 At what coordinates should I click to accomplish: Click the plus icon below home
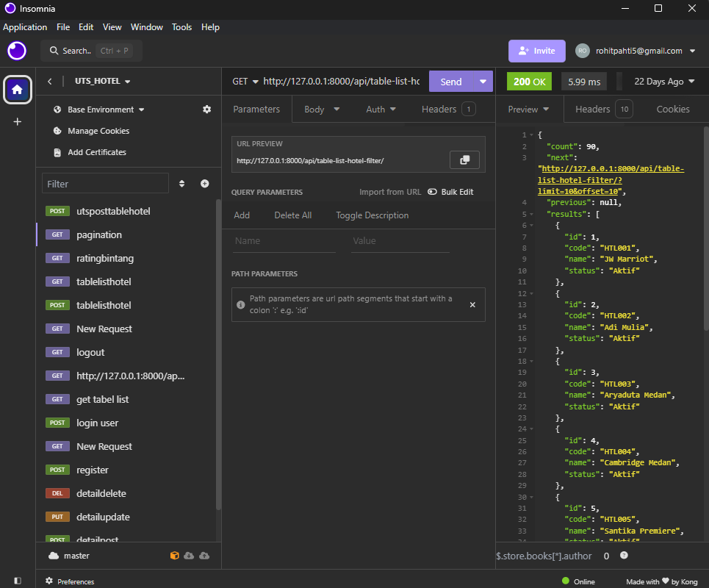click(x=18, y=122)
